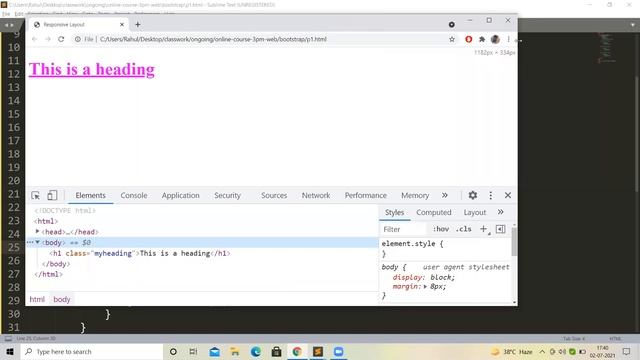Image resolution: width=640 pixels, height=360 pixels.
Task: Bookmark this page with star icon
Action: (x=452, y=39)
